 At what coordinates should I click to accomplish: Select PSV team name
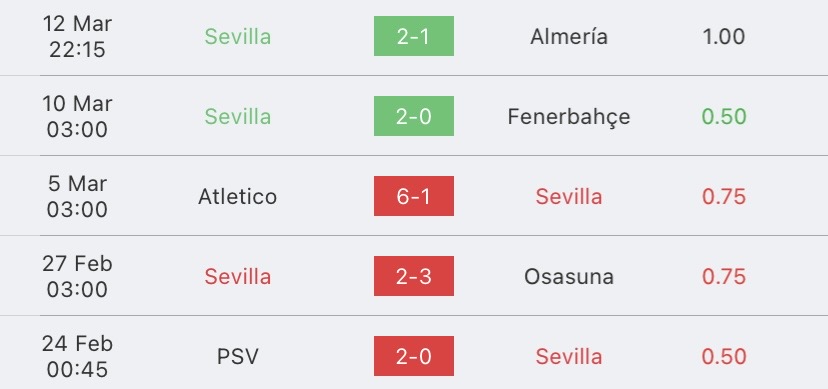pos(238,357)
